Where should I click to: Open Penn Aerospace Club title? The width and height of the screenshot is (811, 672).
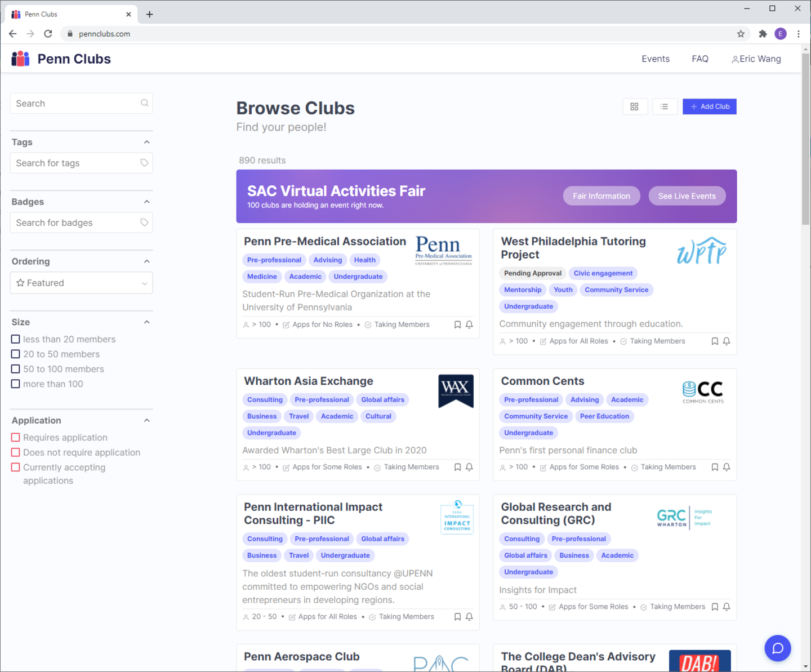tap(301, 656)
